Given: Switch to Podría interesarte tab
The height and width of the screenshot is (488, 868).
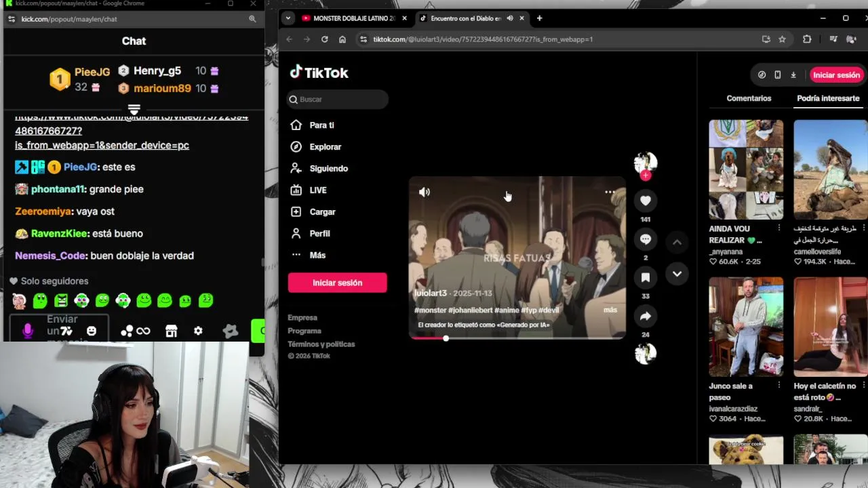Looking at the screenshot, I should pos(828,98).
